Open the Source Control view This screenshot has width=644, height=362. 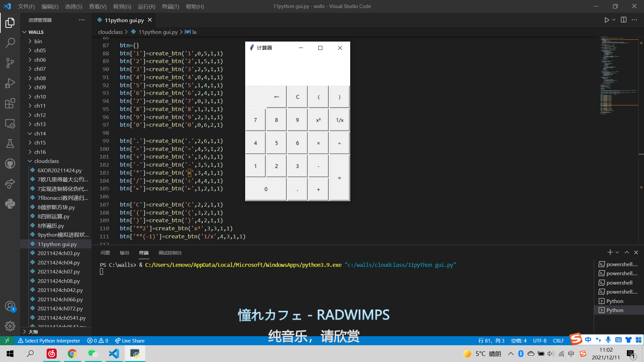click(x=10, y=63)
